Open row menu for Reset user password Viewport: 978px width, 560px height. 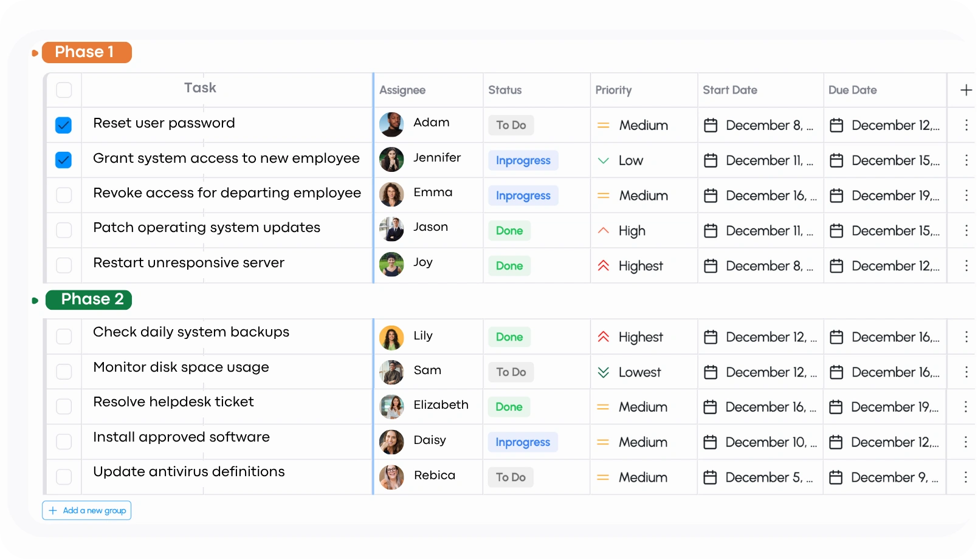pos(966,125)
